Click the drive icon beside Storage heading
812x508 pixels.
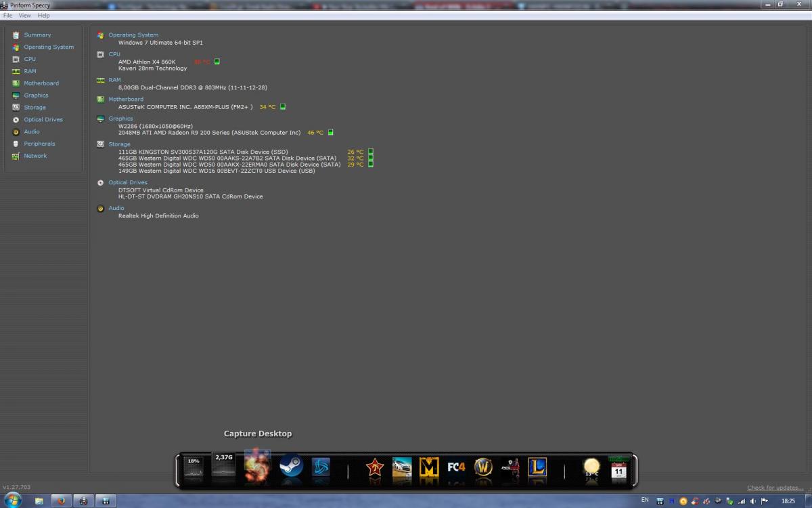point(100,144)
